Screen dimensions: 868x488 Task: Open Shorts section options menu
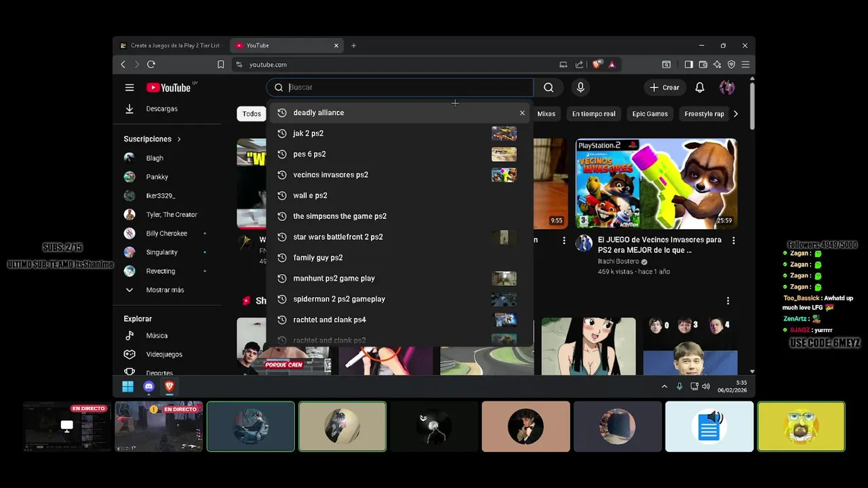pos(728,301)
